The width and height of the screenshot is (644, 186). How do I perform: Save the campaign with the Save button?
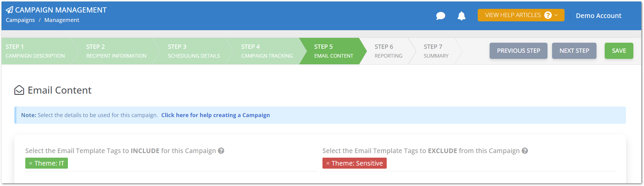point(619,51)
